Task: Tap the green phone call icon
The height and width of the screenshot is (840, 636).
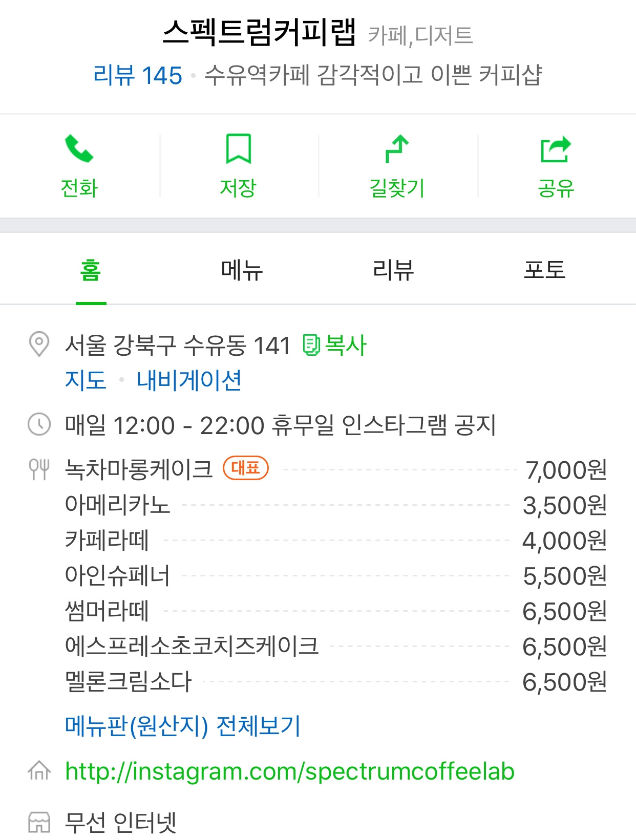Action: click(79, 148)
